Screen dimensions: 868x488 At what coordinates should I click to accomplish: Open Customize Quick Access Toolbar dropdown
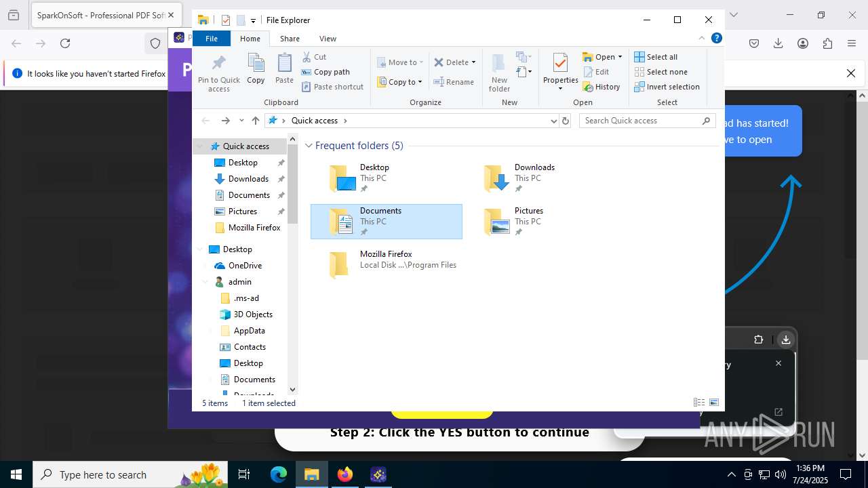click(253, 20)
